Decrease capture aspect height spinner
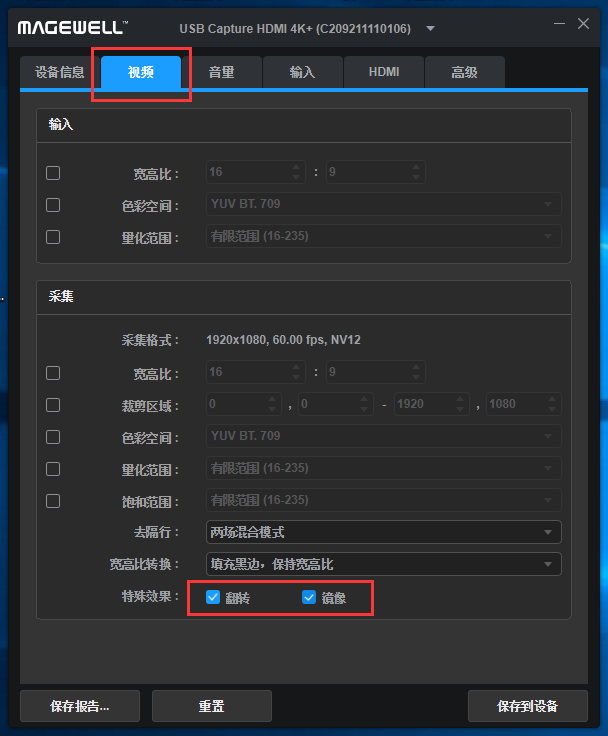This screenshot has height=736, width=608. pyautogui.click(x=416, y=377)
